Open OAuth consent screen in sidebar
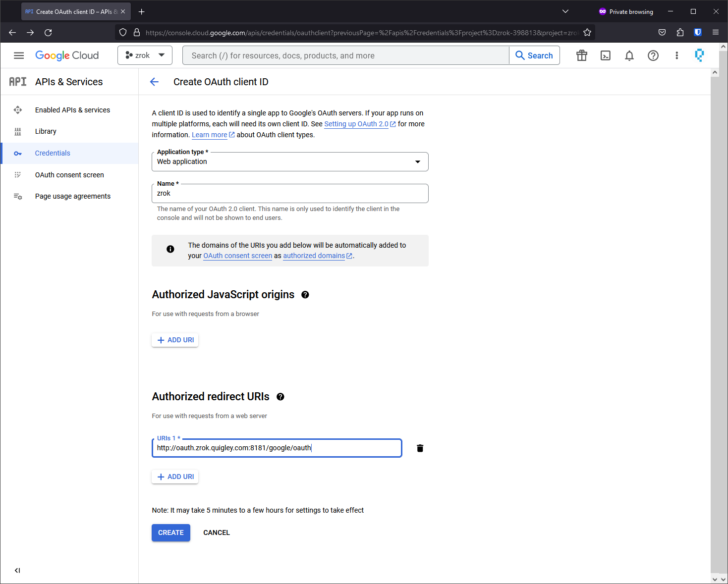Image resolution: width=728 pixels, height=584 pixels. tap(69, 175)
